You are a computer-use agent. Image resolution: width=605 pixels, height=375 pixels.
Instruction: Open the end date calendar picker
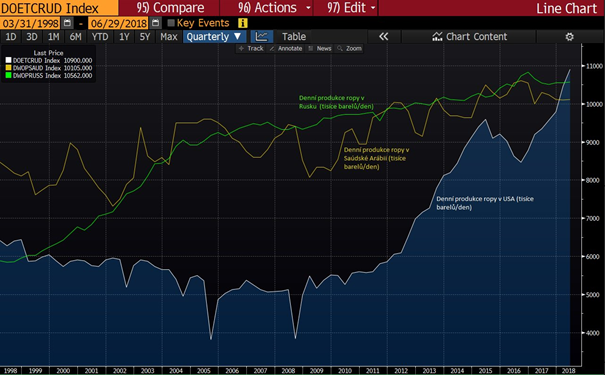tap(155, 23)
